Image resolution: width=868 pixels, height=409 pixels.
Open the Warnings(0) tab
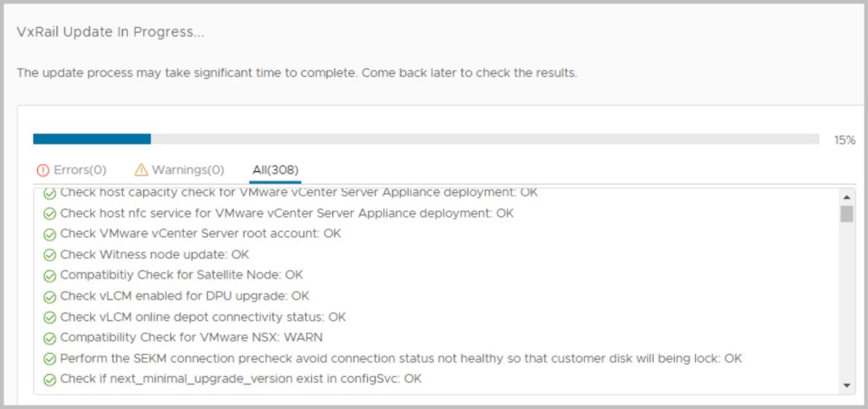point(179,170)
